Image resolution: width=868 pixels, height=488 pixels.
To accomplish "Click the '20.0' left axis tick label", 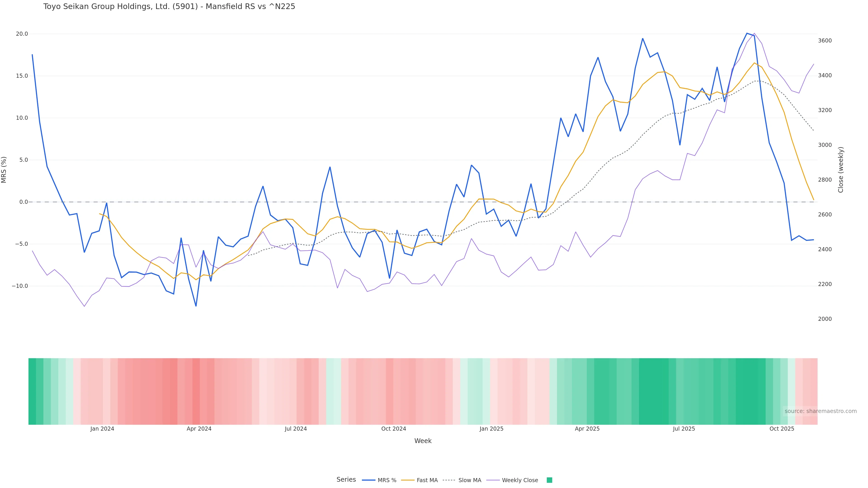I will (x=22, y=34).
